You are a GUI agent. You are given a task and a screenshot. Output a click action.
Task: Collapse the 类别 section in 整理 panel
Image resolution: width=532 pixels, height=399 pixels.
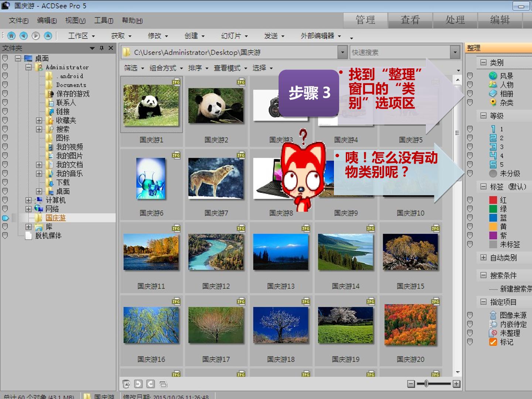coord(483,62)
